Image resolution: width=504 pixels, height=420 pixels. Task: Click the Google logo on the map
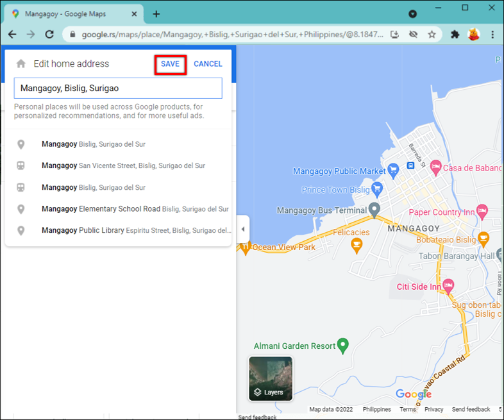414,394
